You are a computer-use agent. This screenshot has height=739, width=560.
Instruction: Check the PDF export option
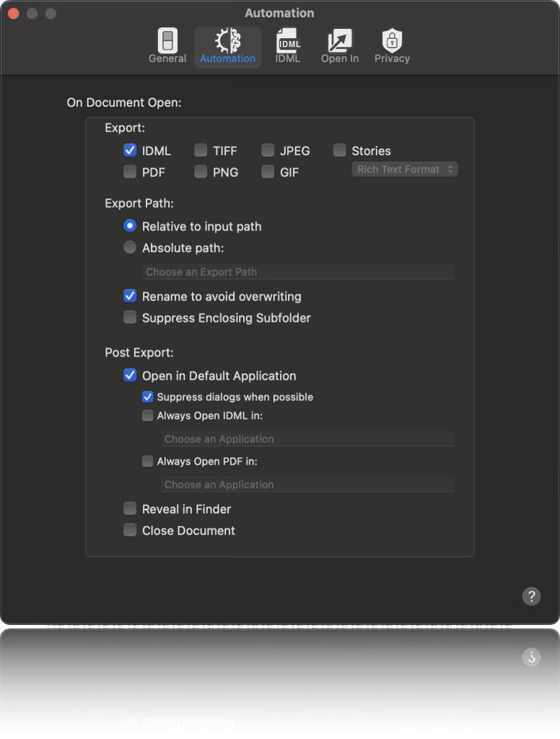pyautogui.click(x=130, y=172)
